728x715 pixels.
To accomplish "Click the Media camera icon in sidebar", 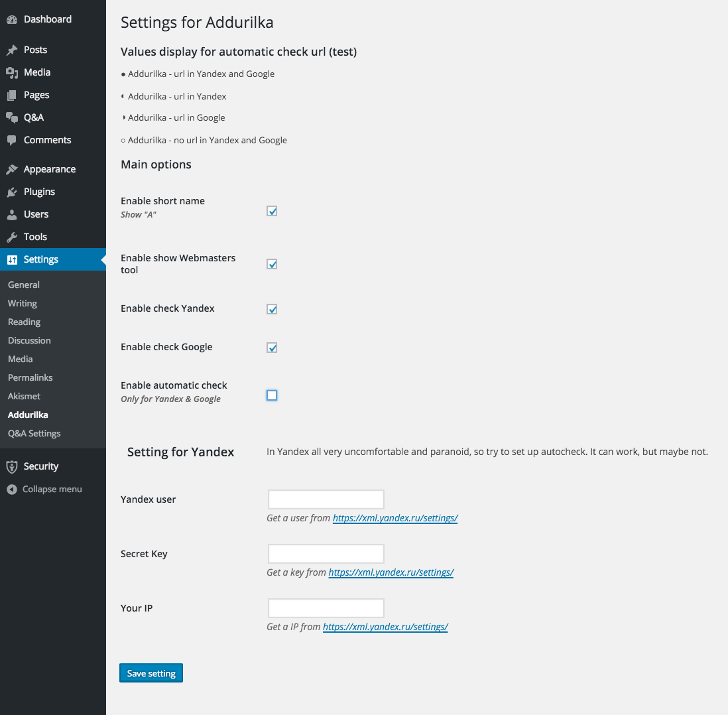I will (x=12, y=72).
